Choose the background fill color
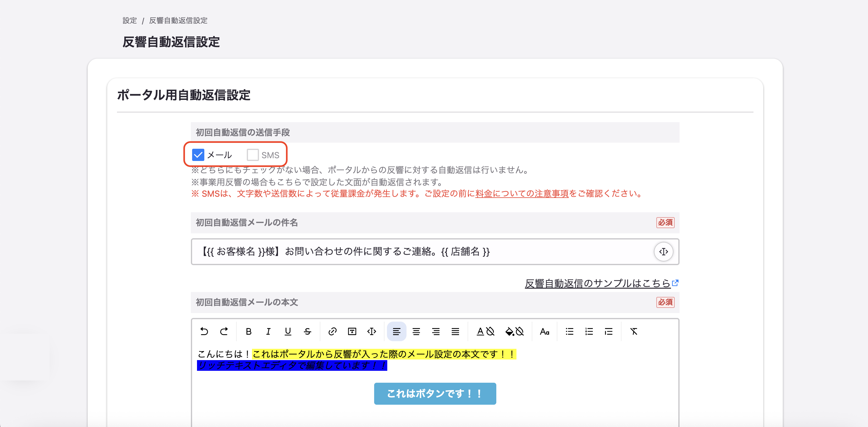The height and width of the screenshot is (427, 868). pyautogui.click(x=509, y=331)
